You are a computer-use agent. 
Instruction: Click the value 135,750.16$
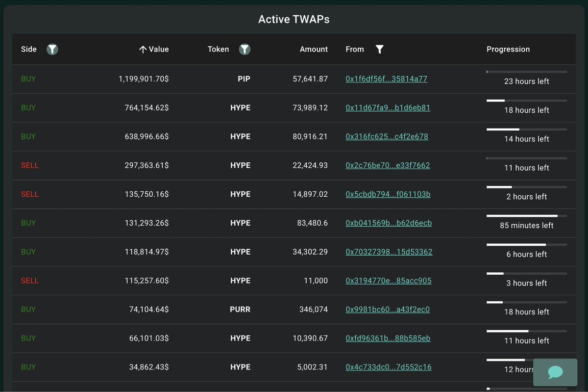pyautogui.click(x=147, y=194)
